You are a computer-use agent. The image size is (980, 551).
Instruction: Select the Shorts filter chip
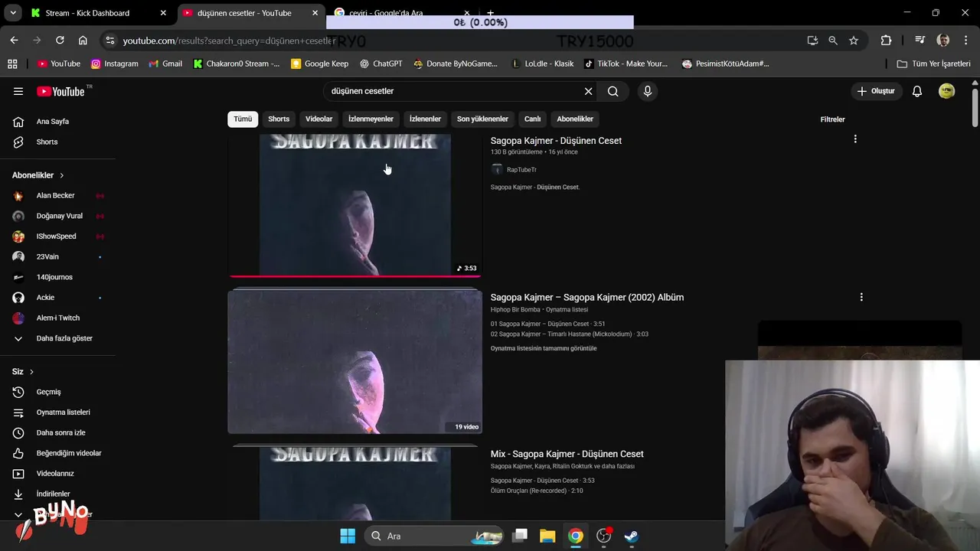coord(279,119)
